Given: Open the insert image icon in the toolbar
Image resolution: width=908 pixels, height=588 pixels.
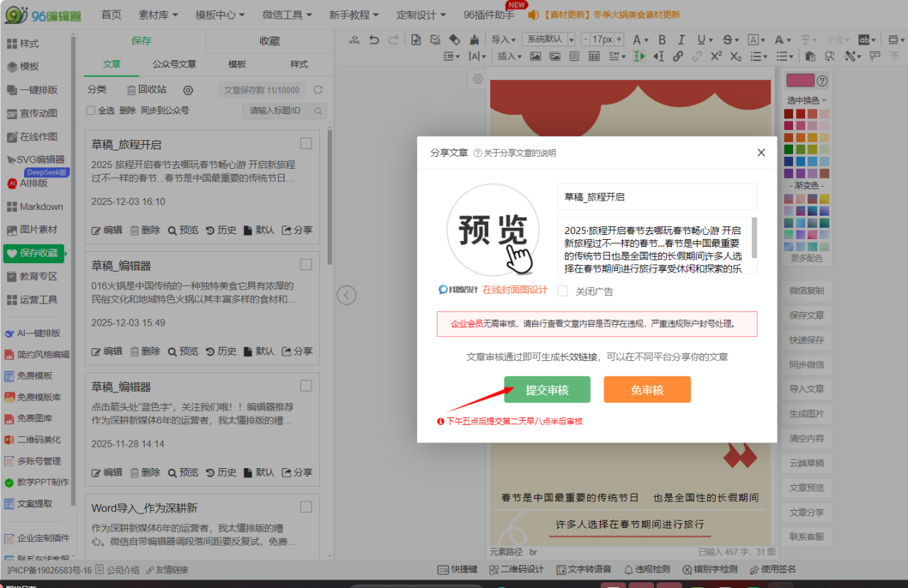Looking at the screenshot, I should click(536, 56).
